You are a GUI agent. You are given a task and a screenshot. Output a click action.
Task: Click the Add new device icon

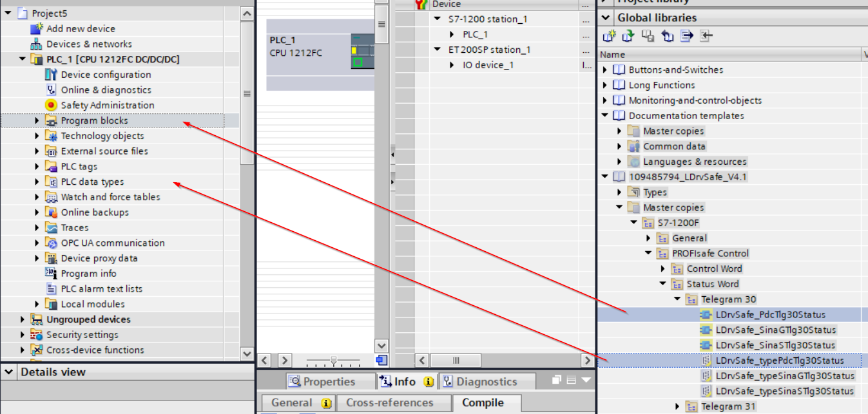click(37, 28)
